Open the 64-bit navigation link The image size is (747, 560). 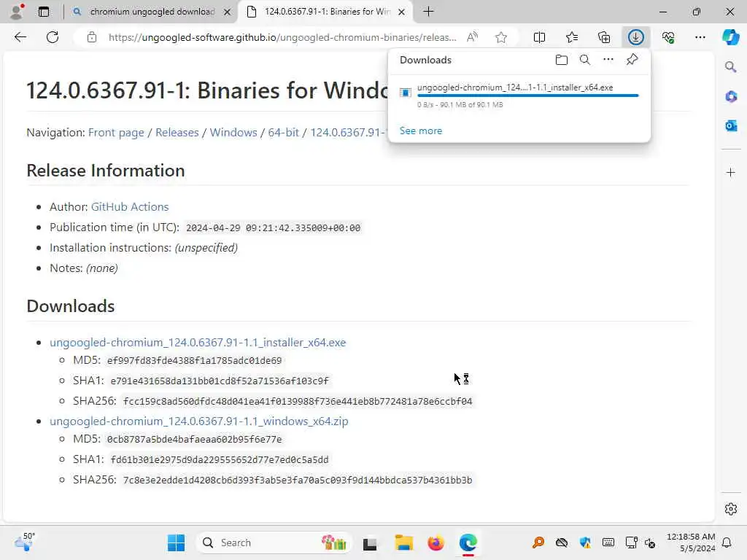coord(283,133)
